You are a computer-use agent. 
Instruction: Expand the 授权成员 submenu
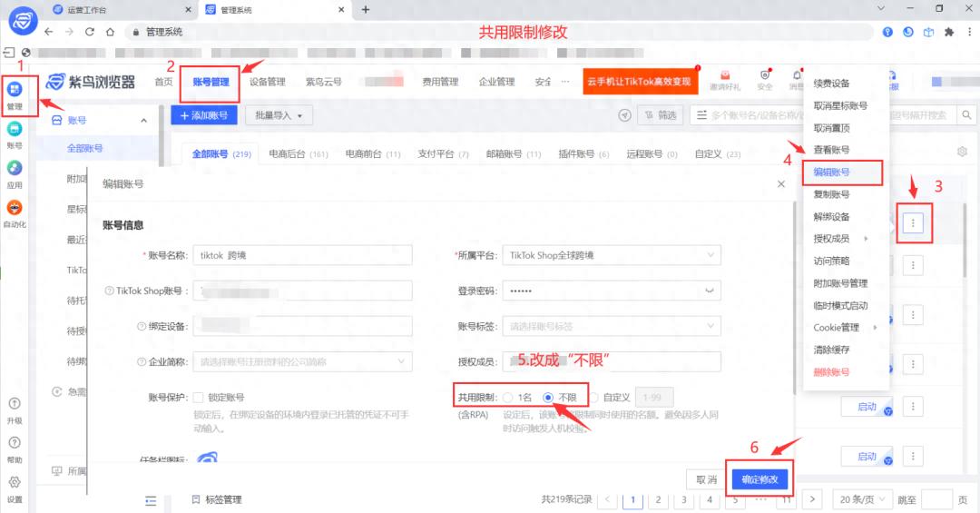point(865,239)
